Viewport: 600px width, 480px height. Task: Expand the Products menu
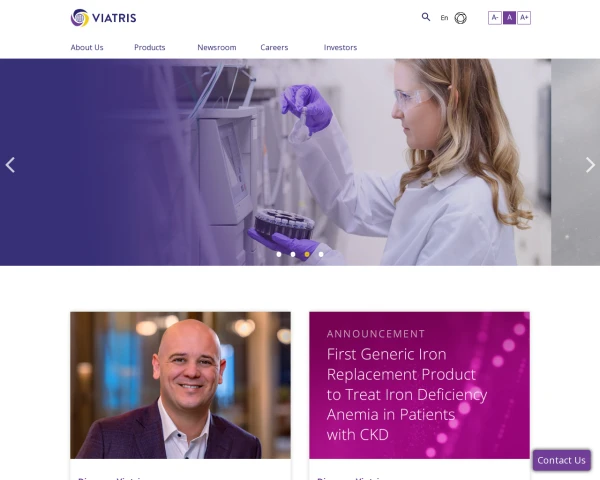tap(150, 47)
